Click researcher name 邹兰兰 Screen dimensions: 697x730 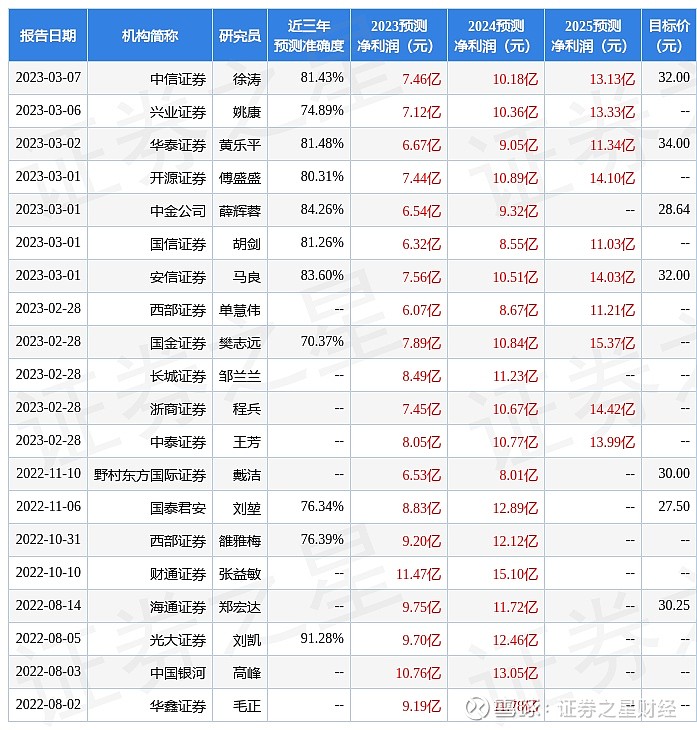[x=240, y=376]
